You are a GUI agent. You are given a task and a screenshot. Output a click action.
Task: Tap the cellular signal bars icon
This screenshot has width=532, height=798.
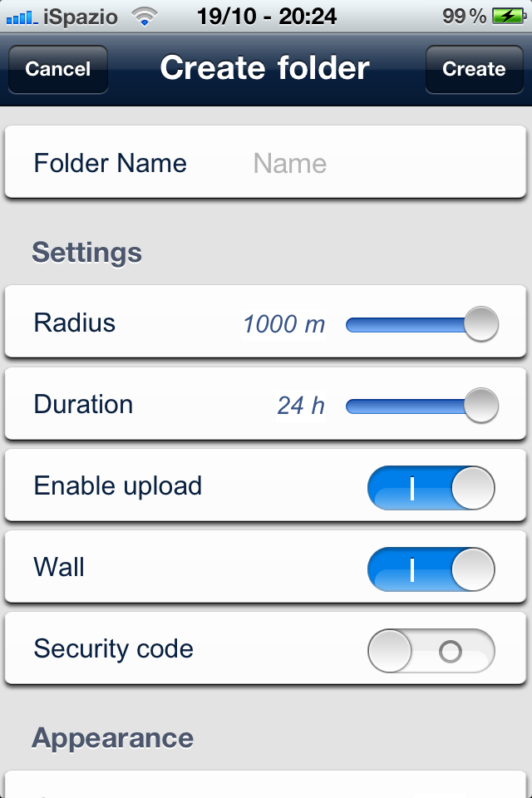(x=22, y=16)
